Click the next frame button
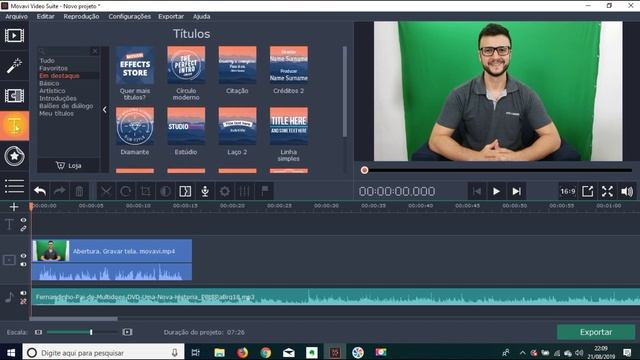 pyautogui.click(x=516, y=191)
